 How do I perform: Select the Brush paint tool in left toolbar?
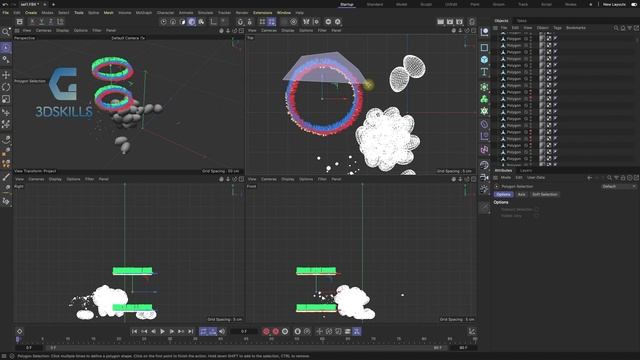6,177
